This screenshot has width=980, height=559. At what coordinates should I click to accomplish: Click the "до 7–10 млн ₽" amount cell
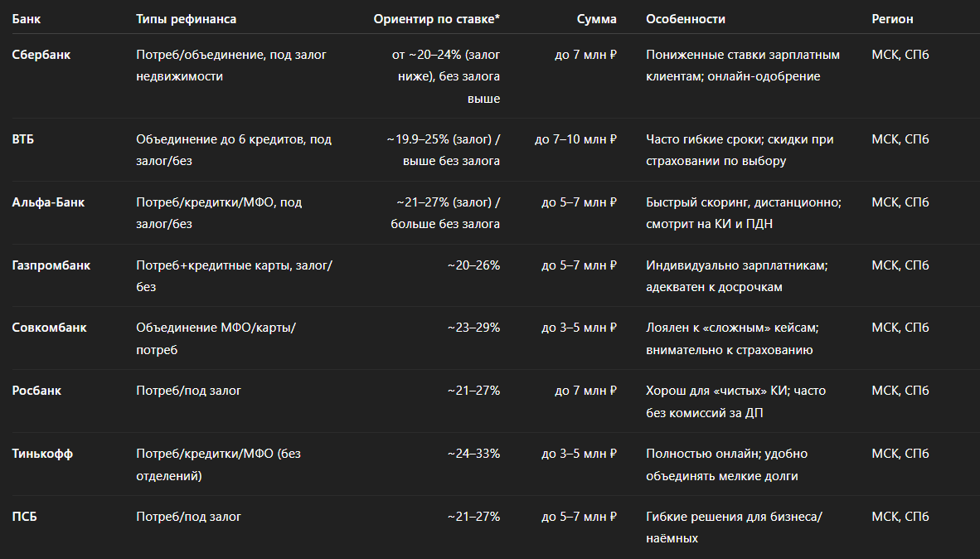click(x=575, y=139)
